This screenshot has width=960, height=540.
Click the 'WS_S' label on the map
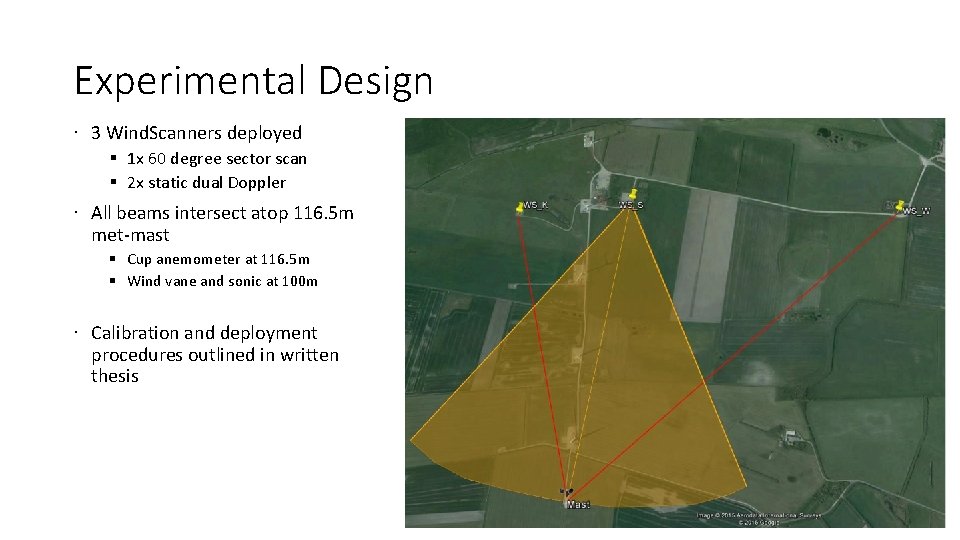631,205
